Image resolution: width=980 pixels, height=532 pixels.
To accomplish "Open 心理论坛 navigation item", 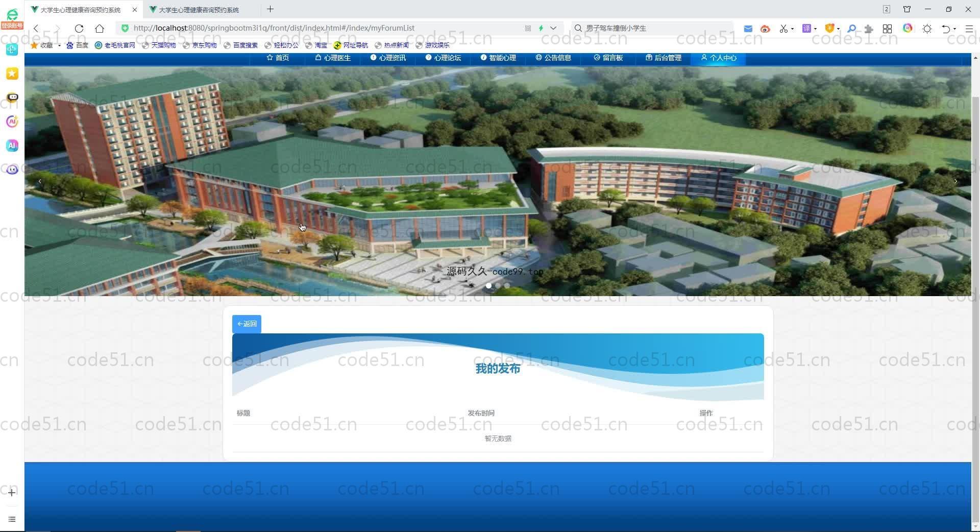I will (x=443, y=58).
